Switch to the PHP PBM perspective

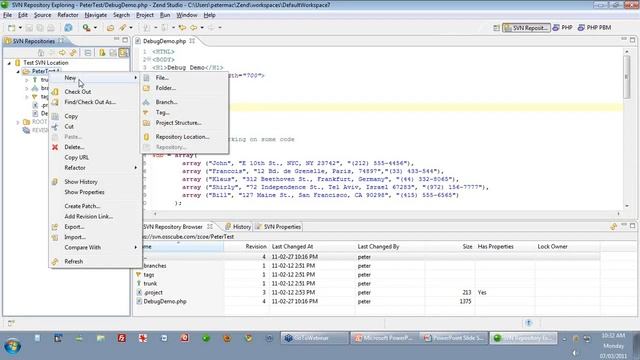tap(594, 28)
